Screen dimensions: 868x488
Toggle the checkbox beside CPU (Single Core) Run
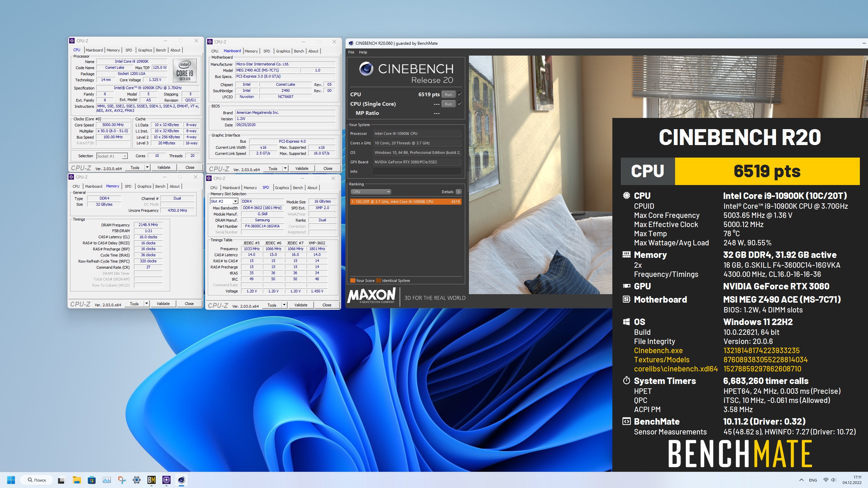(460, 104)
